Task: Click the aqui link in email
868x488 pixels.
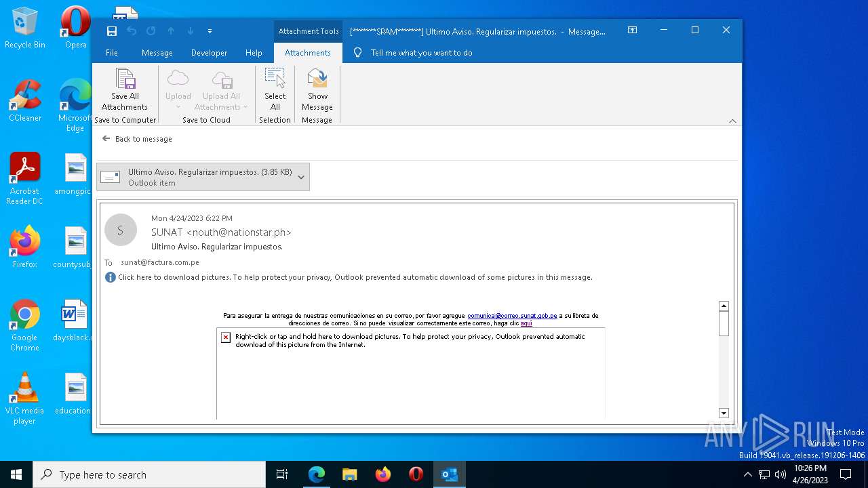Action: 526,323
